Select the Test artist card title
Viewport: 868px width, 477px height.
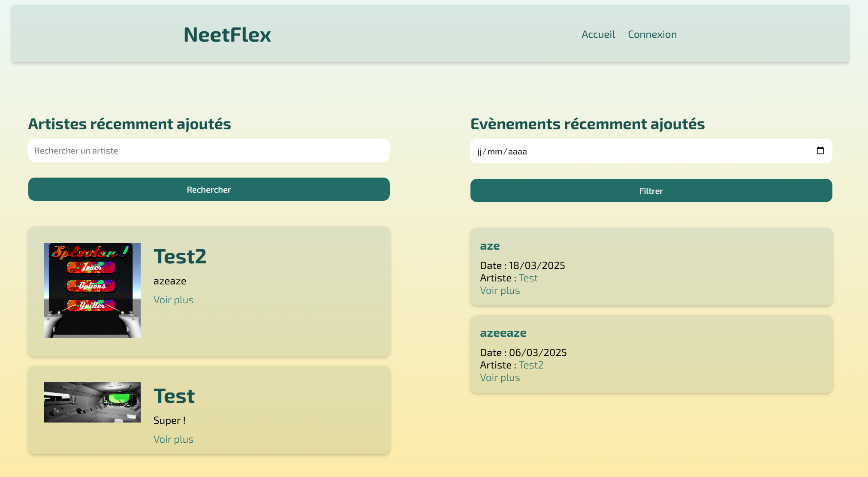pos(174,396)
